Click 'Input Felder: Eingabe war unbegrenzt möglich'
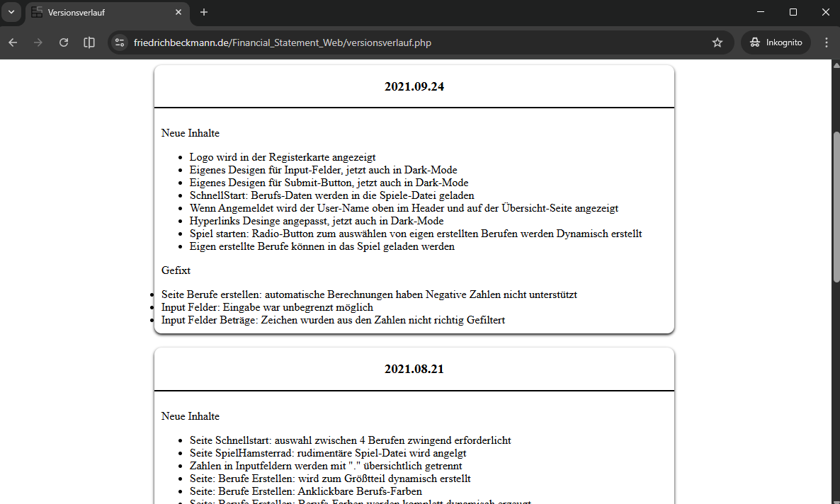Viewport: 840px width, 504px height. point(267,307)
